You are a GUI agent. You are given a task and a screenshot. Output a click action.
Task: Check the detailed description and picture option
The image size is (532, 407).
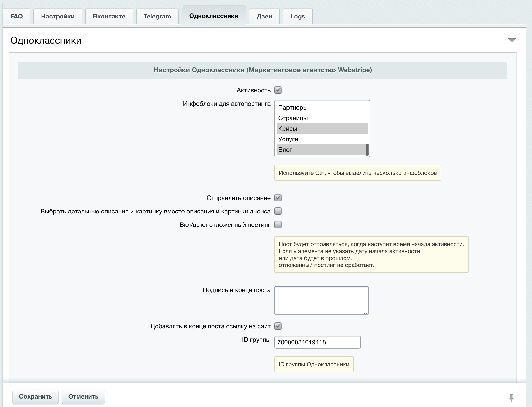tap(278, 211)
